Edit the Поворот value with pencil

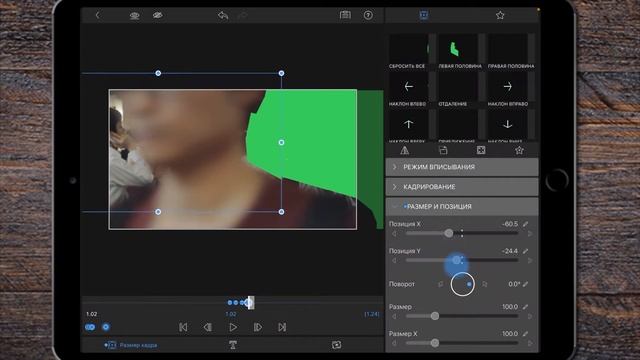526,284
